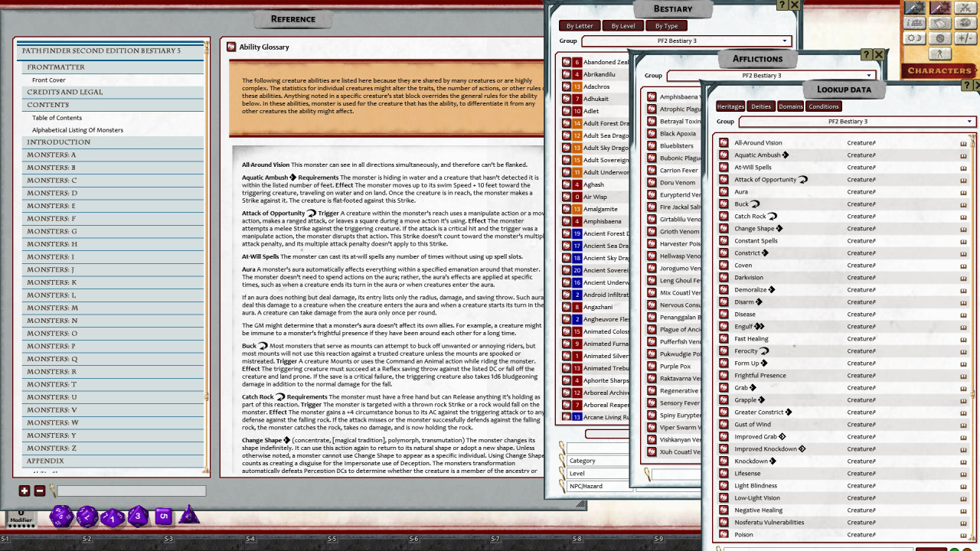Image resolution: width=980 pixels, height=551 pixels.
Task: Click the purple d4 pyramid die
Action: tap(188, 516)
